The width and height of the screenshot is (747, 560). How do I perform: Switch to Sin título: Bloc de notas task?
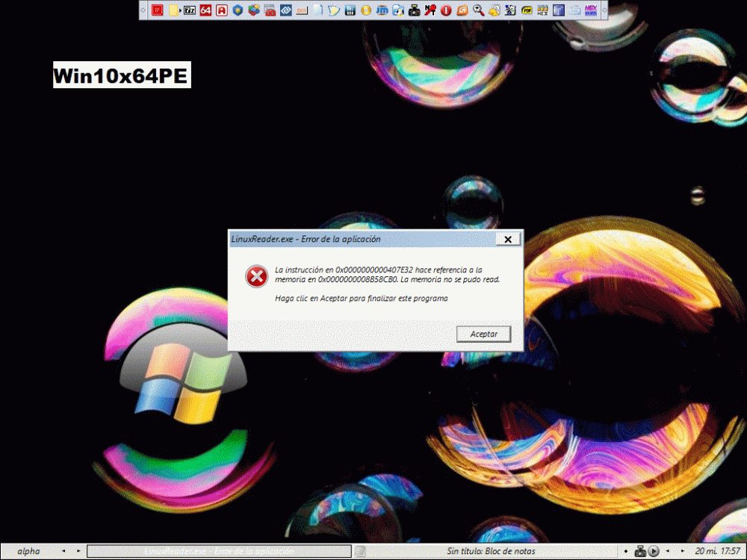(x=491, y=551)
